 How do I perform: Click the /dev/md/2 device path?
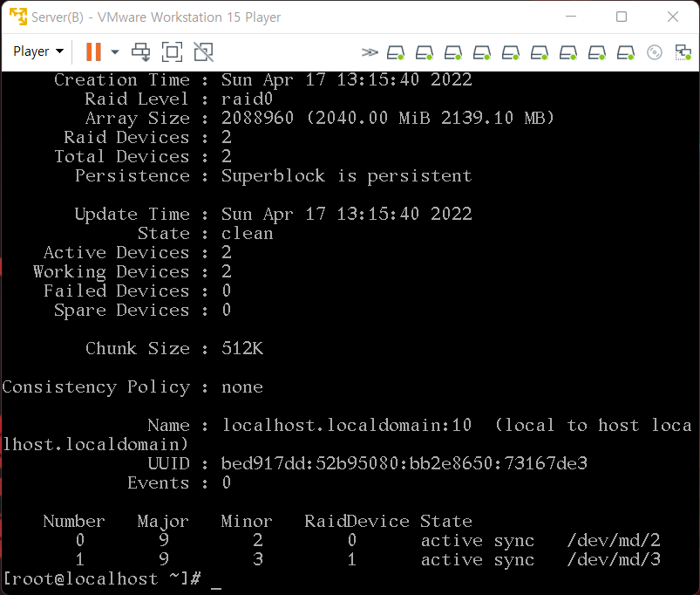614,541
